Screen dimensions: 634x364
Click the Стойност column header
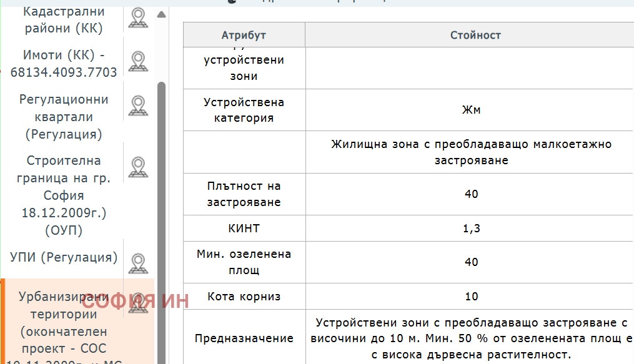point(470,35)
